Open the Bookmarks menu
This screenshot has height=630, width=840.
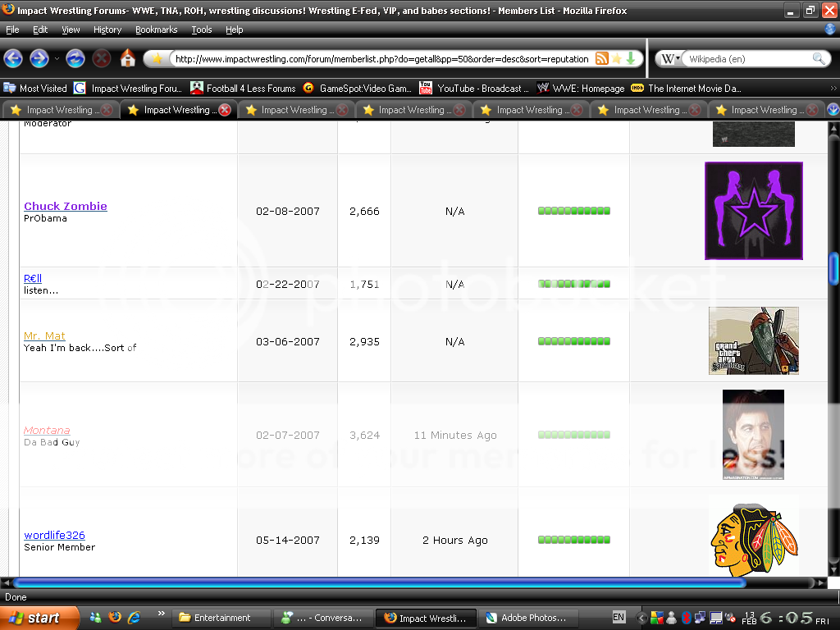point(156,30)
